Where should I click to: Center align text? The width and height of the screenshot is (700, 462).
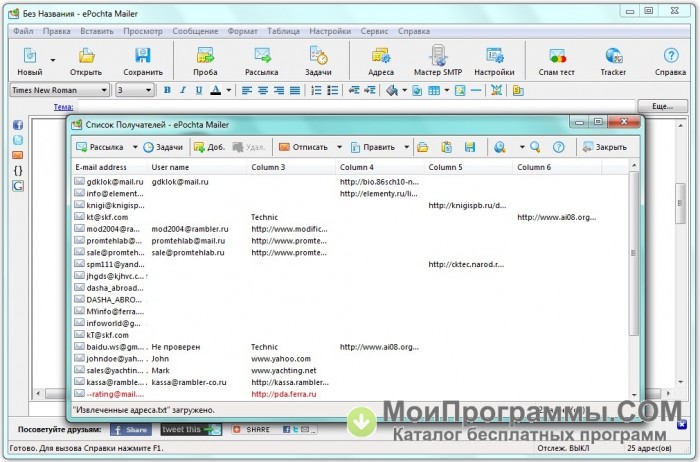point(262,91)
